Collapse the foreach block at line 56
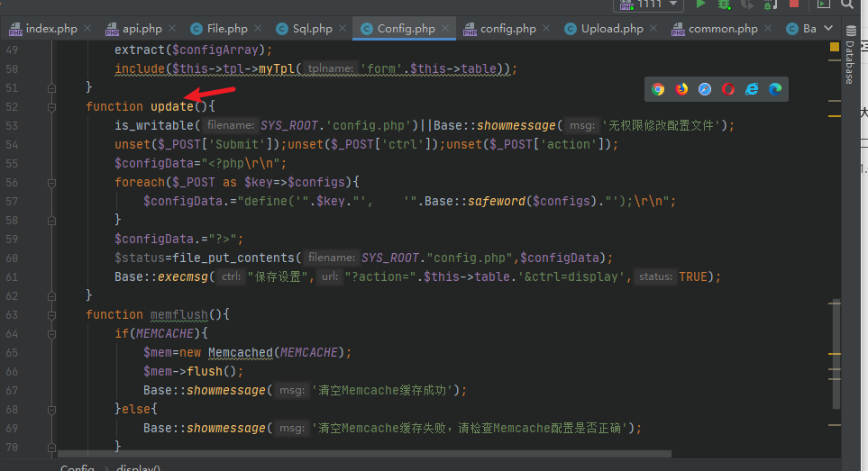Image resolution: width=868 pixels, height=471 pixels. pos(51,183)
